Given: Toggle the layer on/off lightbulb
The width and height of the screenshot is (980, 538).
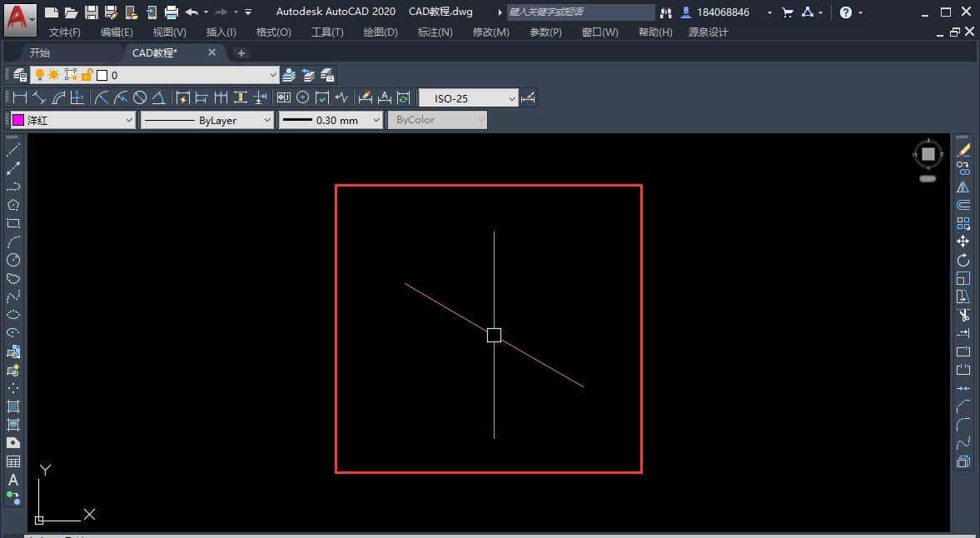Looking at the screenshot, I should coord(40,74).
